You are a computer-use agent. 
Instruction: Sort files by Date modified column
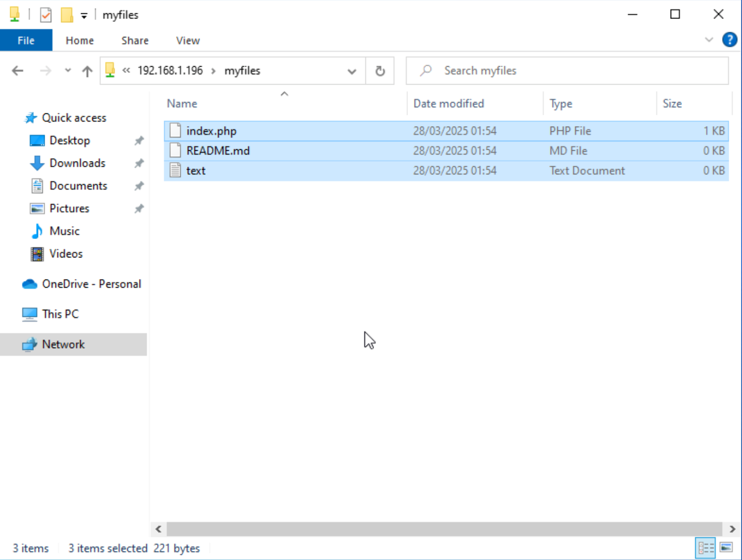point(448,103)
